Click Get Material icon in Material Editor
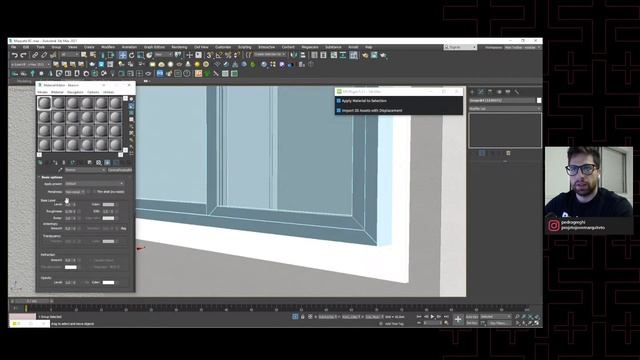The width and height of the screenshot is (640, 360). (40, 162)
